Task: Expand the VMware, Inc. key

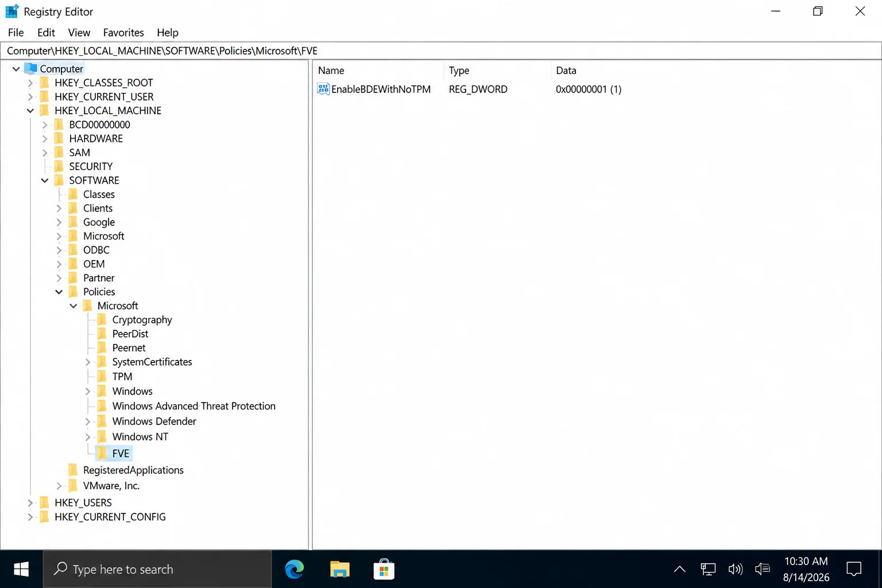Action: [59, 486]
